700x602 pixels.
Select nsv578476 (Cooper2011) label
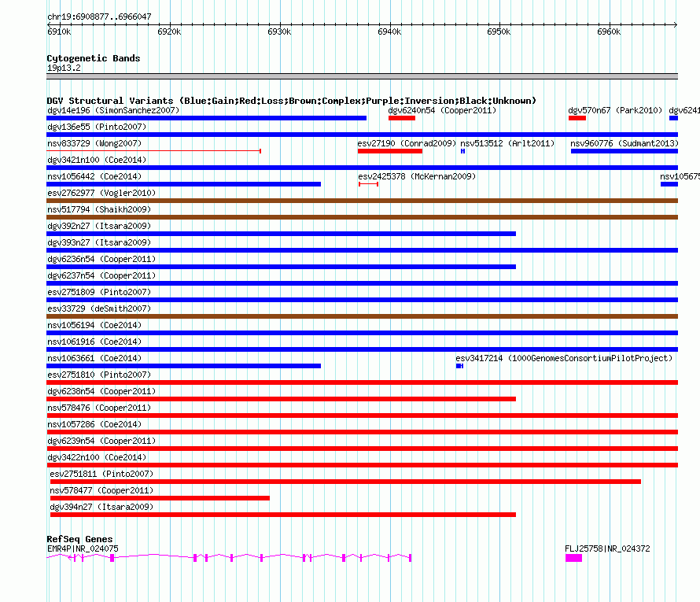pos(99,408)
